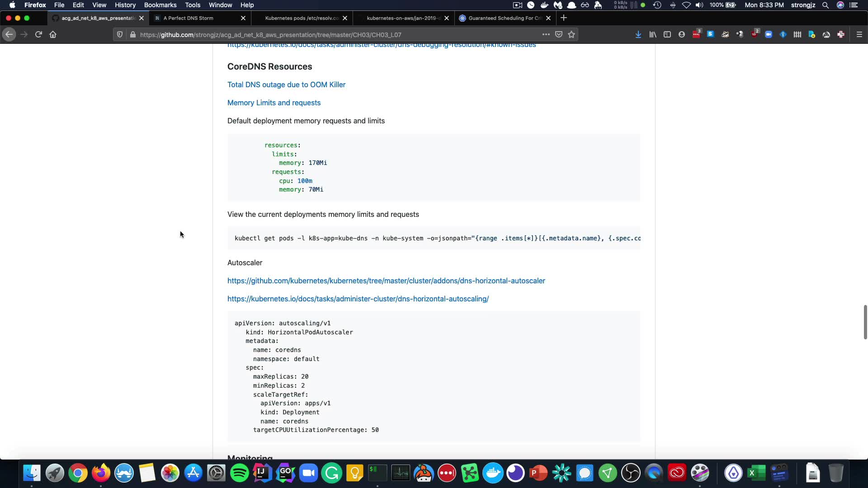Open the Firefox downloads panel

[x=638, y=34]
